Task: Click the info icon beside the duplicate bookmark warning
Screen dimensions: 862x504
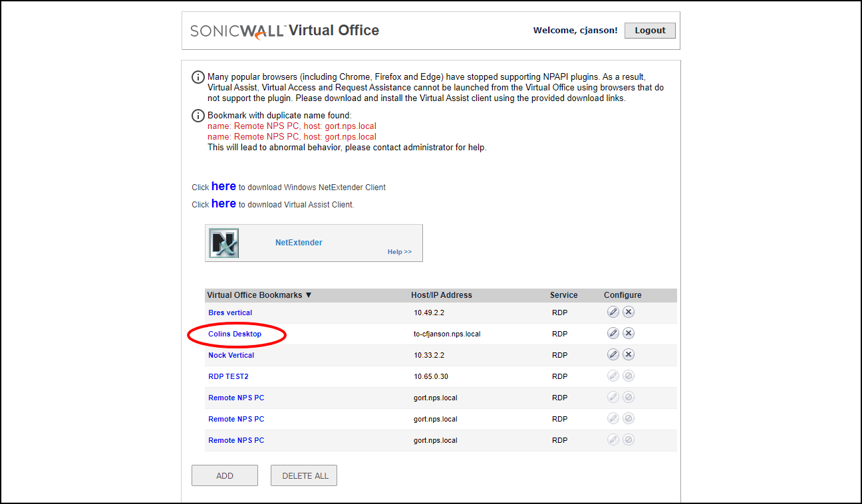Action: tap(198, 116)
